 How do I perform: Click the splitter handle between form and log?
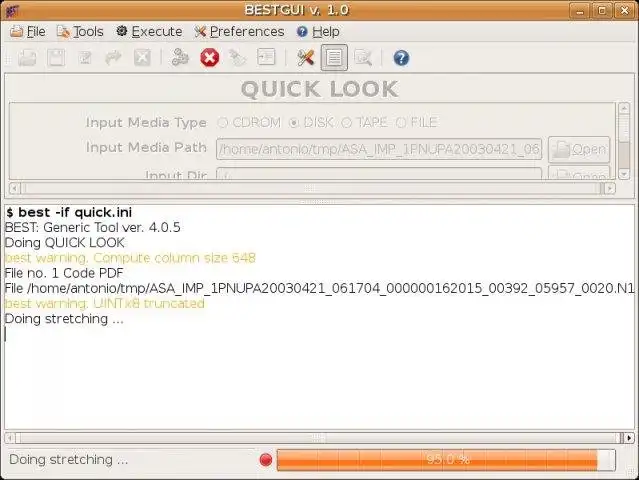320,201
